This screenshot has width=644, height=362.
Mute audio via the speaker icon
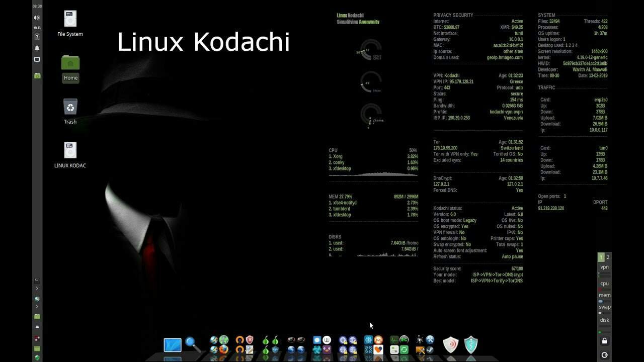coord(36,17)
